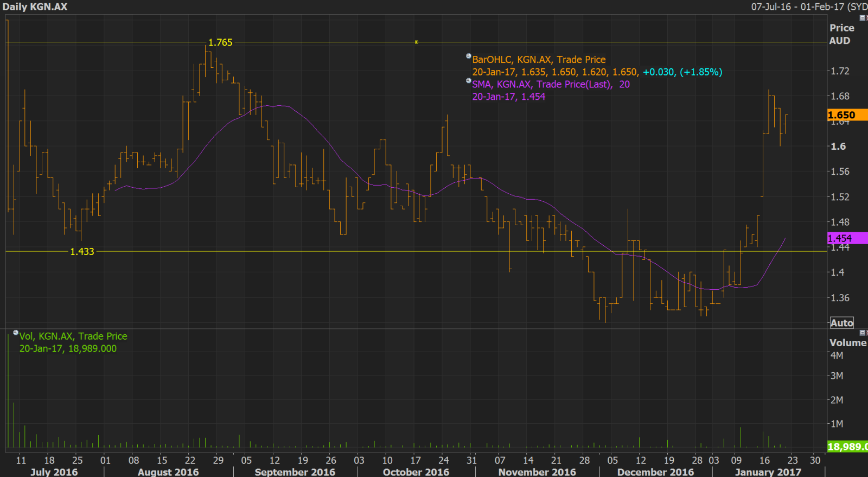The height and width of the screenshot is (477, 868).
Task: Click the August 2016 month label
Action: (168, 472)
